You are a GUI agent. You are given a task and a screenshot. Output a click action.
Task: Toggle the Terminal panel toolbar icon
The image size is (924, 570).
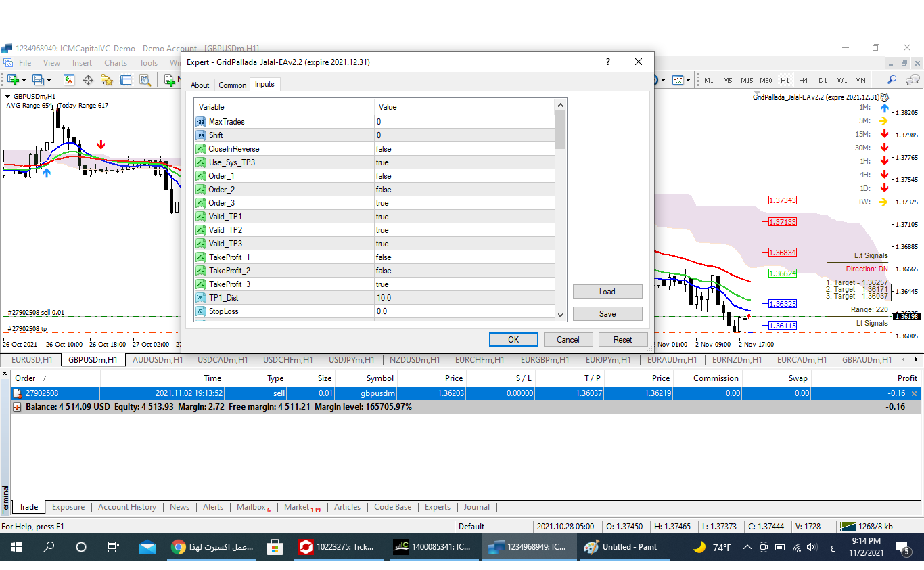pyautogui.click(x=126, y=80)
